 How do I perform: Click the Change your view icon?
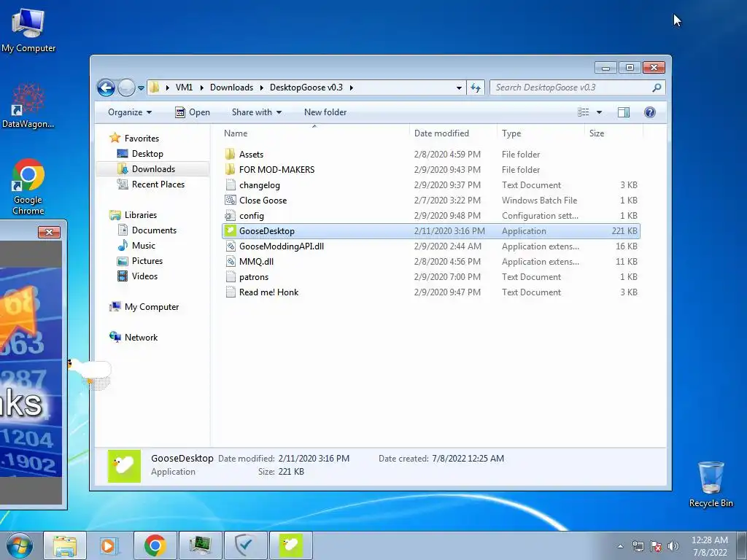click(x=584, y=112)
